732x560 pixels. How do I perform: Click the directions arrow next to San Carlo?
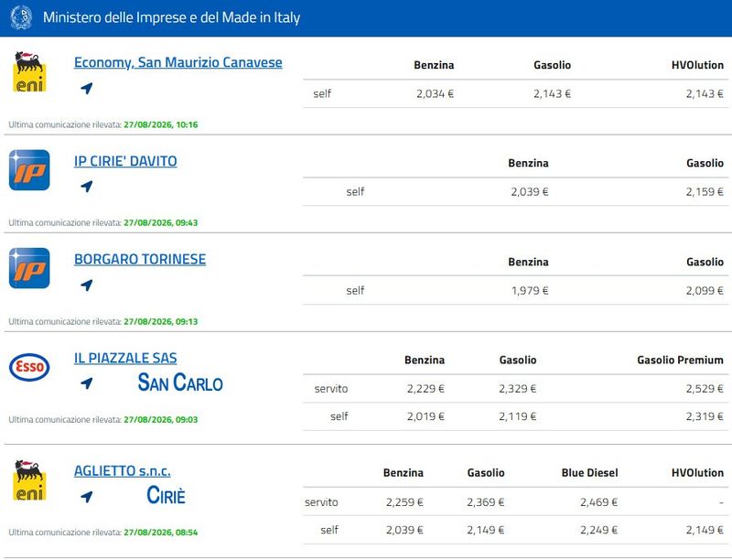pyautogui.click(x=87, y=383)
